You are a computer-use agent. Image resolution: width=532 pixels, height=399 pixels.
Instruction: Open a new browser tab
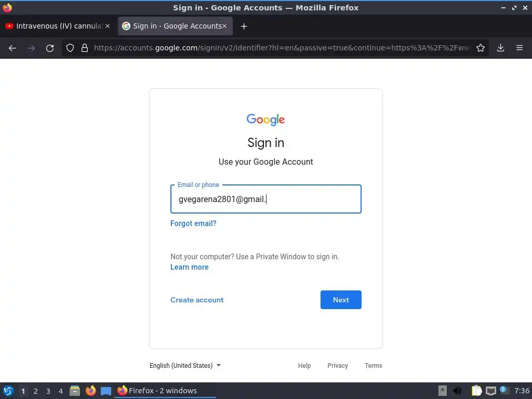(244, 26)
